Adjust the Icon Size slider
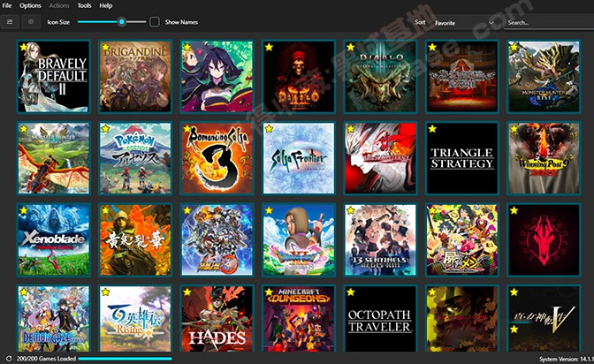Screen dimensions: 594x364 (x=111, y=22)
